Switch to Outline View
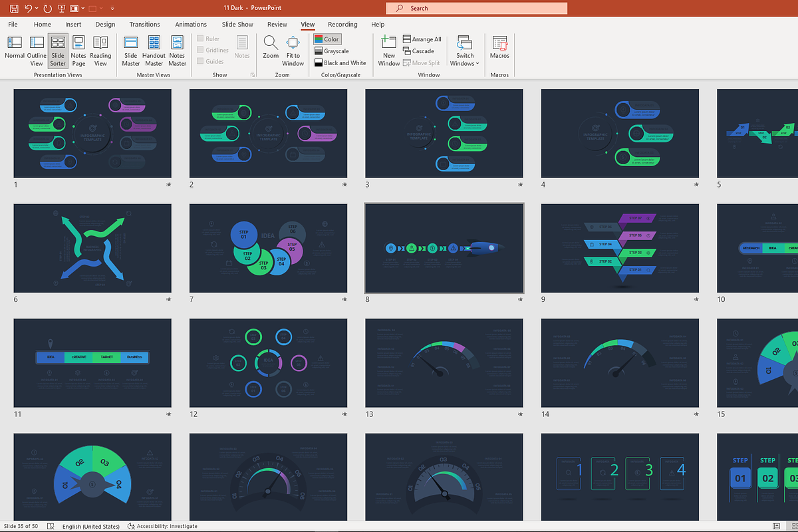Image resolution: width=798 pixels, height=532 pixels. tap(37, 51)
